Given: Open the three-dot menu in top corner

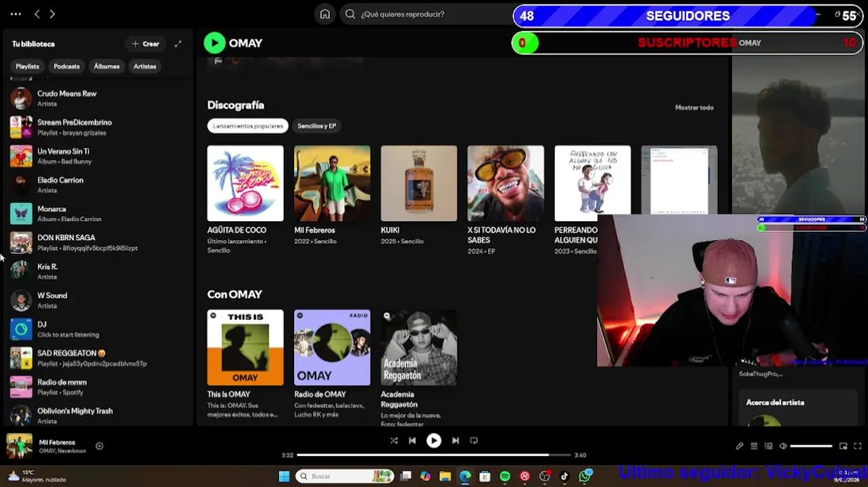Looking at the screenshot, I should (x=16, y=14).
